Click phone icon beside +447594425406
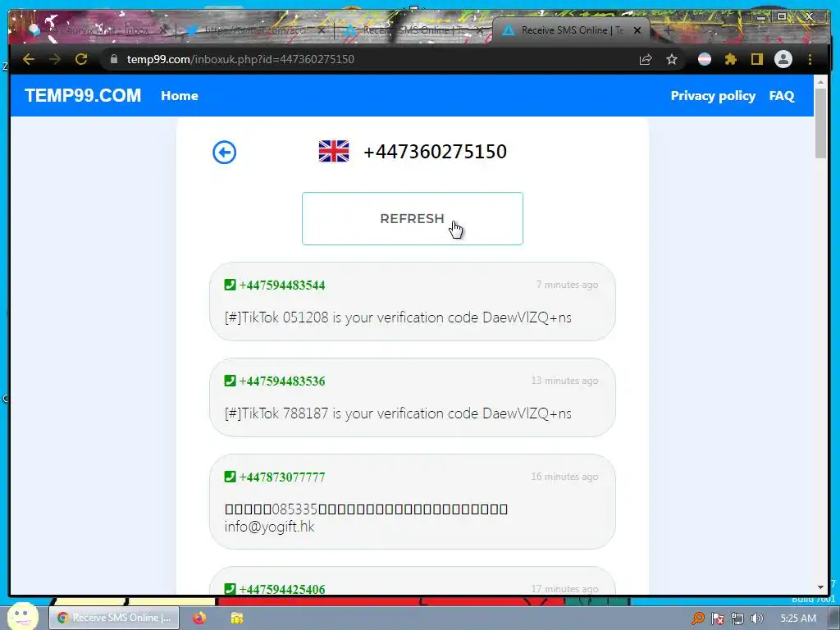840x630 pixels. [230, 589]
